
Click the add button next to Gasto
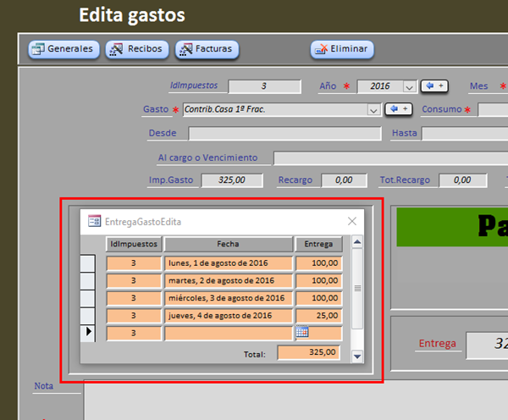pyautogui.click(x=398, y=109)
